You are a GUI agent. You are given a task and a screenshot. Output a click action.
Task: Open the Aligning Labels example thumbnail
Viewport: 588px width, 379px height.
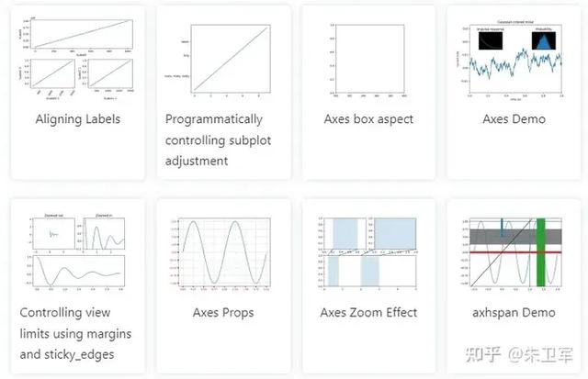pos(77,59)
